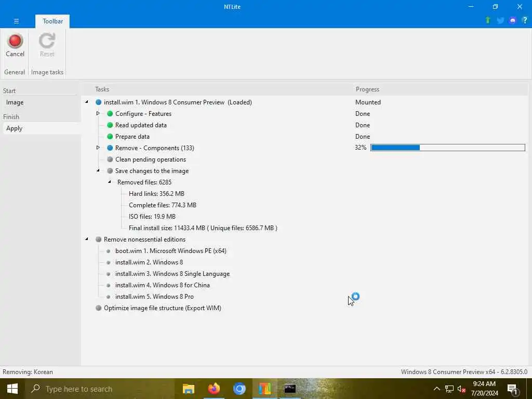
Task: Click grey dot beside Optimize image file structure
Action: (98, 308)
